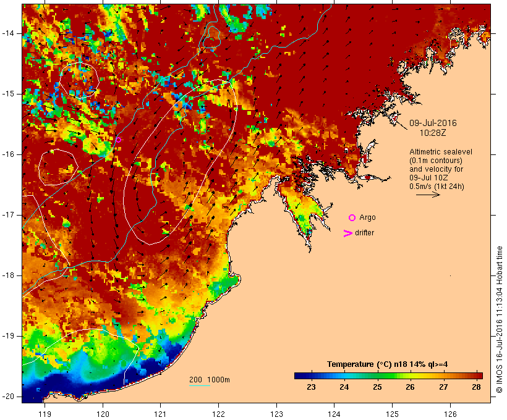Click colorbar tick label 27
The width and height of the screenshot is (507, 420).
coord(443,387)
